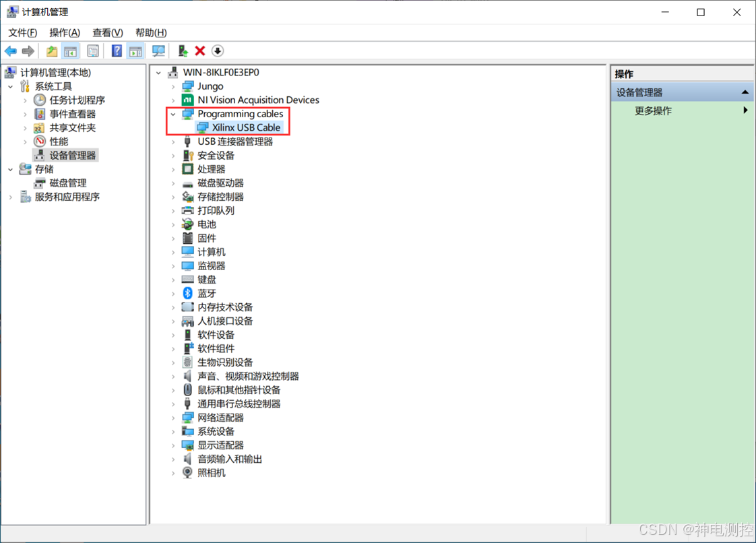Open the 帮助(H) menu
Image resolution: width=756 pixels, height=543 pixels.
pyautogui.click(x=151, y=32)
